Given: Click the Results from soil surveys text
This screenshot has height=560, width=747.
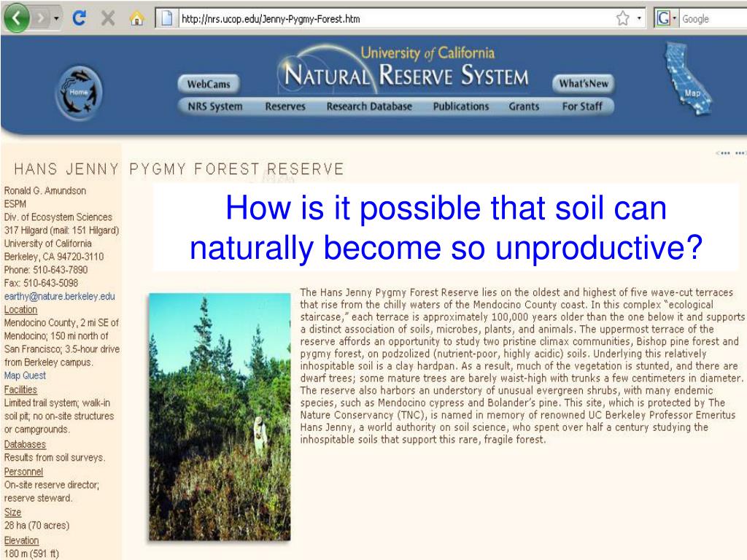Looking at the screenshot, I should point(54,457).
